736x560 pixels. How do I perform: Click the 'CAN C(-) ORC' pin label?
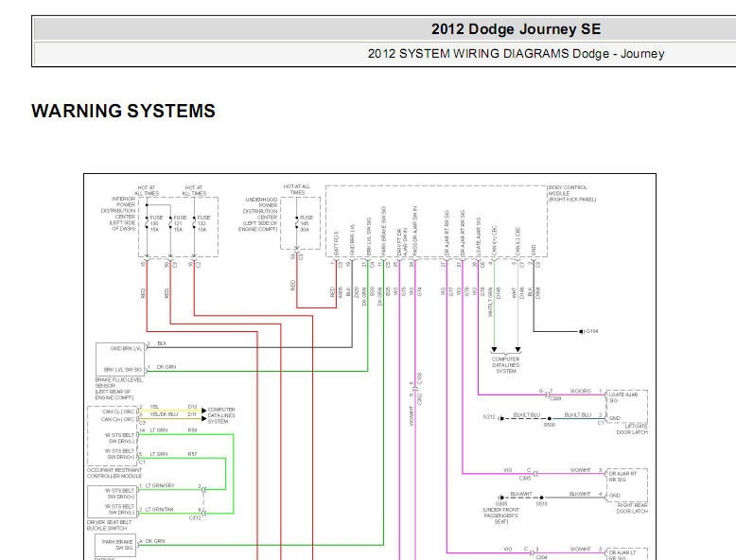[118, 411]
